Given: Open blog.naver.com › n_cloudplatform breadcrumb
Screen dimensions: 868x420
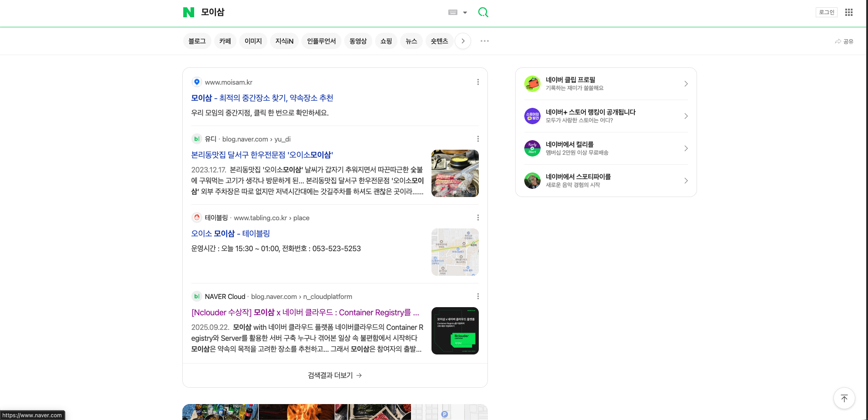Looking at the screenshot, I should click(x=301, y=297).
